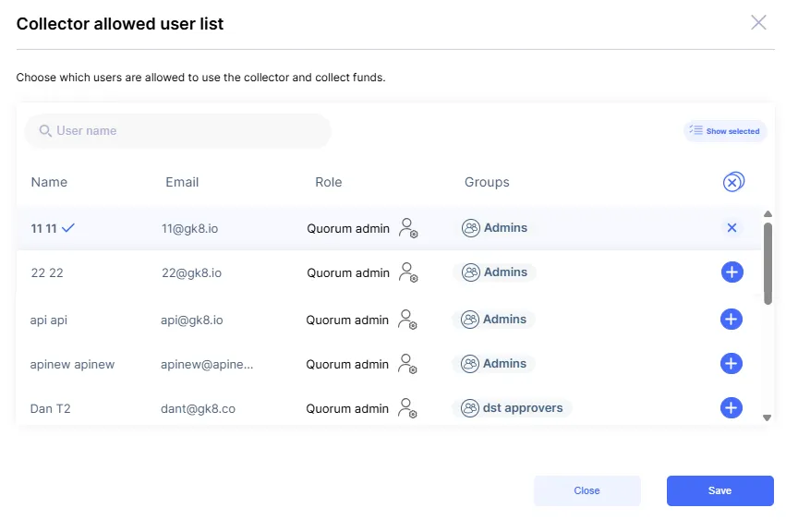The height and width of the screenshot is (532, 786).
Task: Save the allowed user list
Action: pyautogui.click(x=719, y=490)
